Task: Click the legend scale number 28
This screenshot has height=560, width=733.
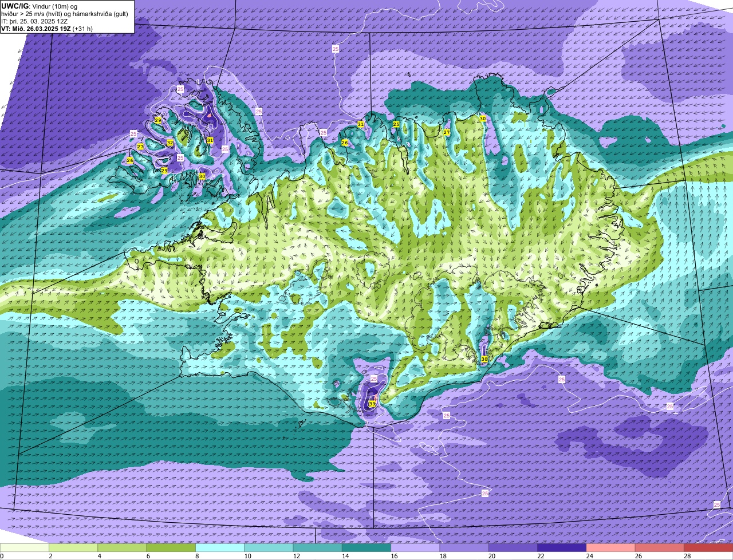Action: pos(687,556)
